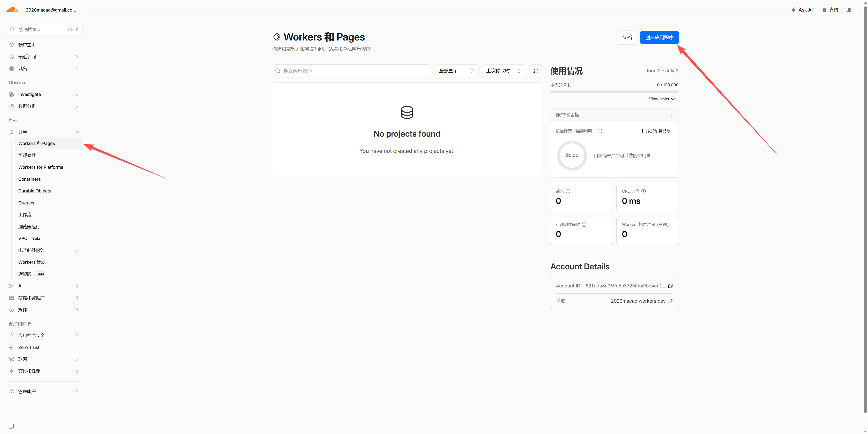The image size is (868, 434).
Task: Click the Cloudflare logo icon
Action: point(12,10)
